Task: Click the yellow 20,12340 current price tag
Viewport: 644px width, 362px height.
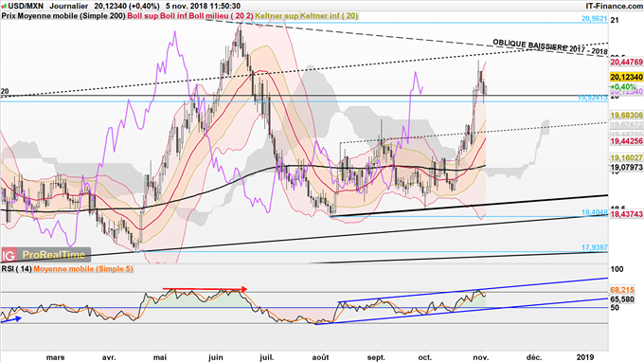Action: pyautogui.click(x=626, y=78)
